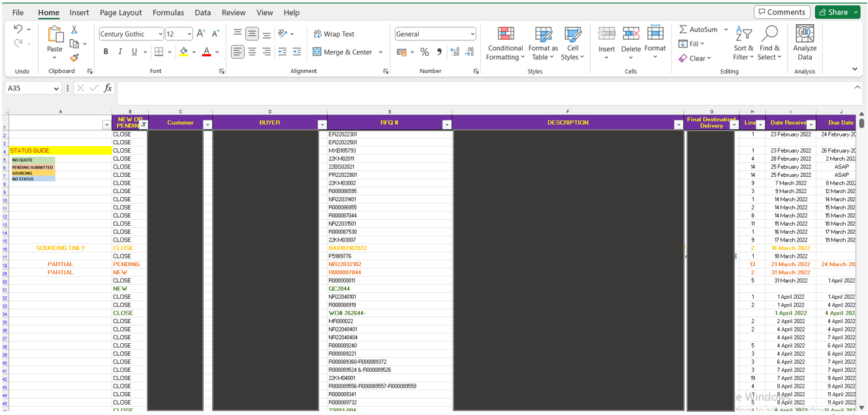The height and width of the screenshot is (415, 868).
Task: Click Delete cells icon
Action: pos(631,34)
